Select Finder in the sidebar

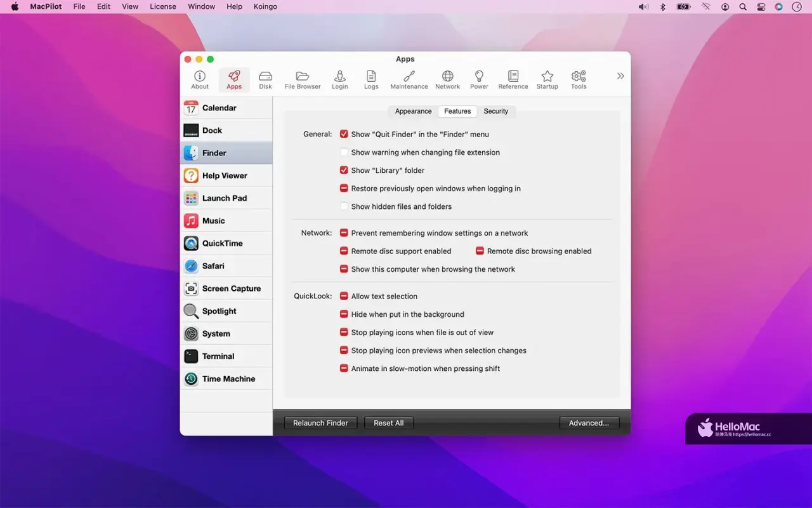(x=226, y=153)
